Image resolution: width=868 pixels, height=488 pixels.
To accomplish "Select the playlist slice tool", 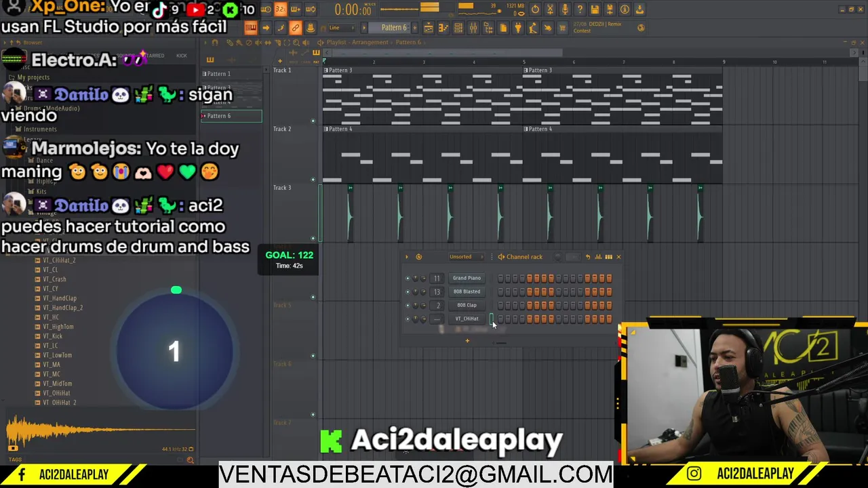I will pos(277,43).
